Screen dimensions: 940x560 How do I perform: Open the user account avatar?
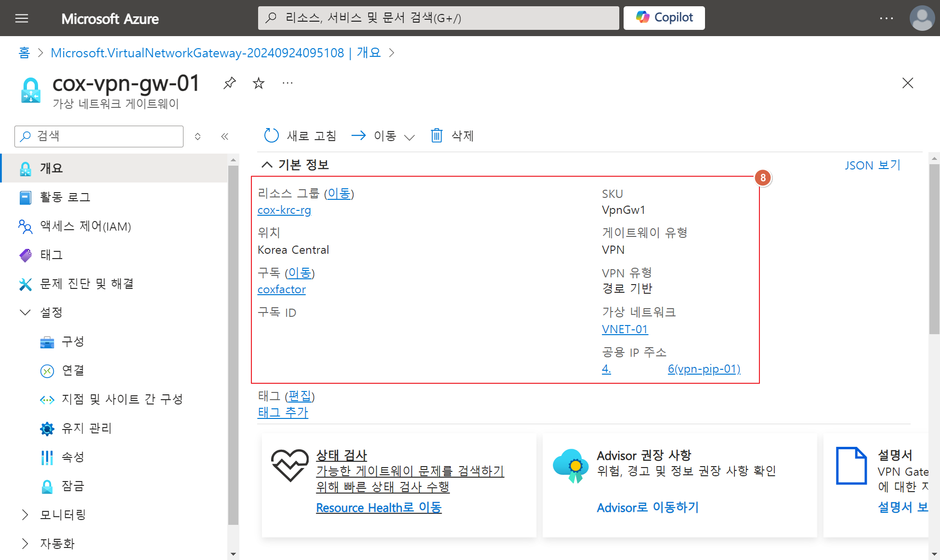tap(922, 18)
